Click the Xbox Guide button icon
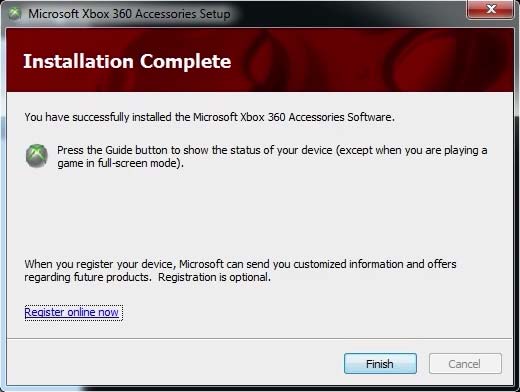Viewport: 520px width, 392px height. 37,156
